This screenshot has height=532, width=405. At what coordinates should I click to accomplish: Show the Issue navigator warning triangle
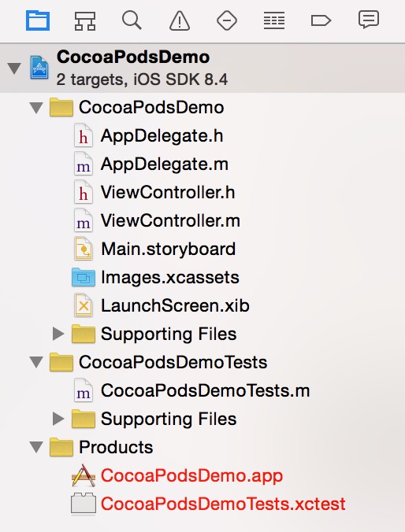180,20
